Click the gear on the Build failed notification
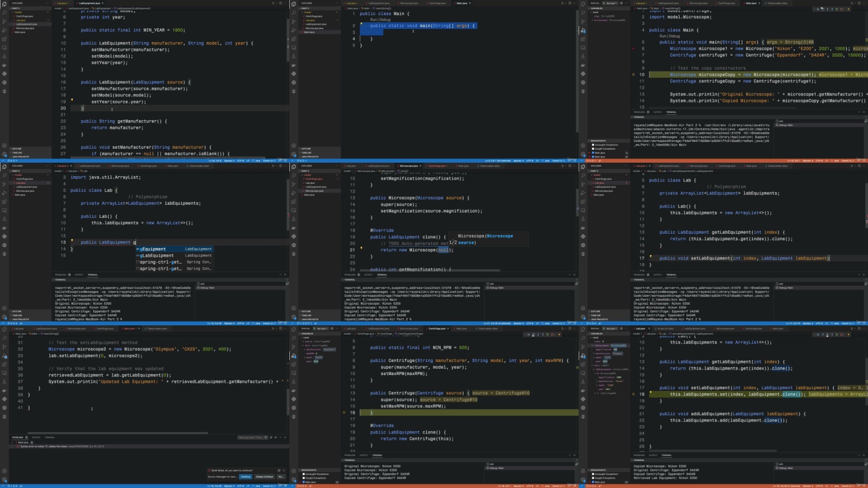This screenshot has width=868, height=488. click(x=279, y=471)
